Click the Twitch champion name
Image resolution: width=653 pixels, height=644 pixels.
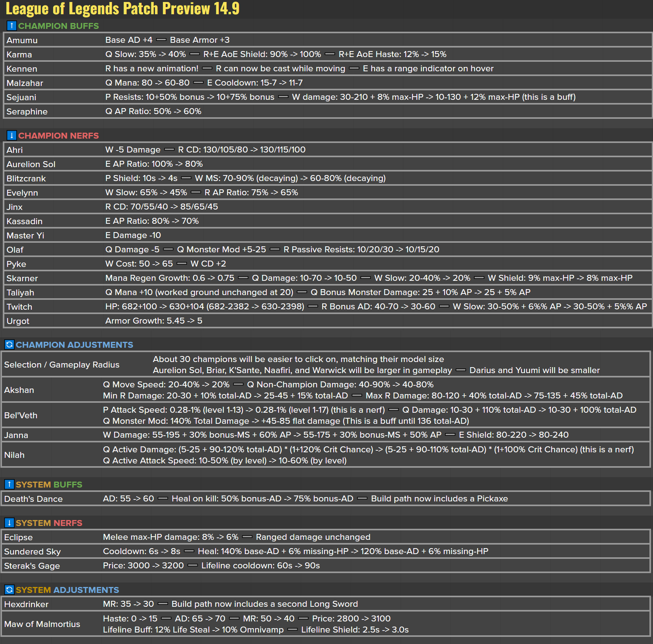point(19,307)
